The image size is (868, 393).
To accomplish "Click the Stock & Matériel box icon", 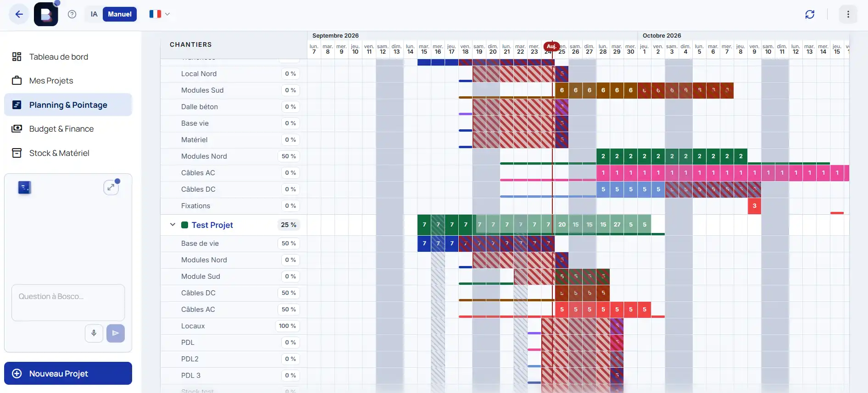I will pyautogui.click(x=17, y=153).
